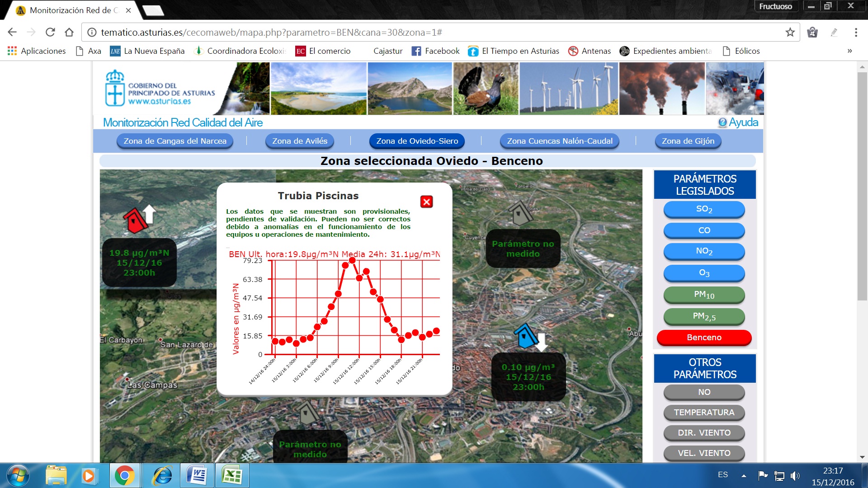This screenshot has height=488, width=868.
Task: Select TEMPERATURA parameter
Action: click(x=704, y=413)
